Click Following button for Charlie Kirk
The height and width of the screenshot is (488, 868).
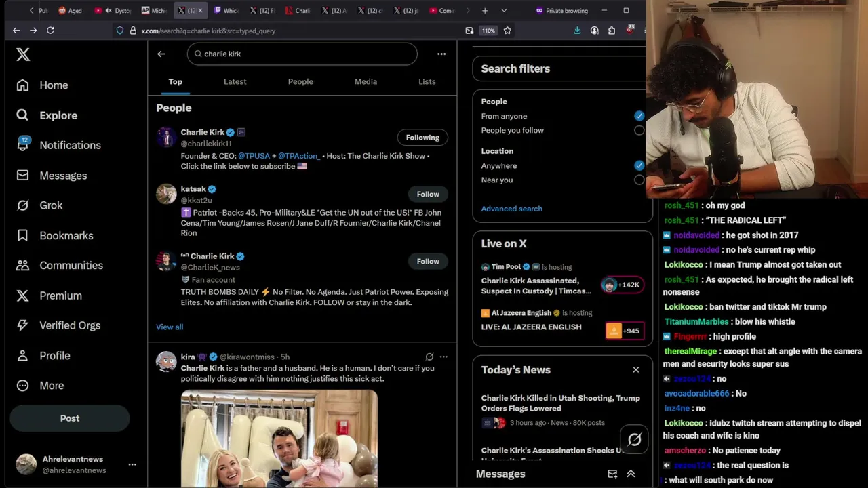[422, 138]
